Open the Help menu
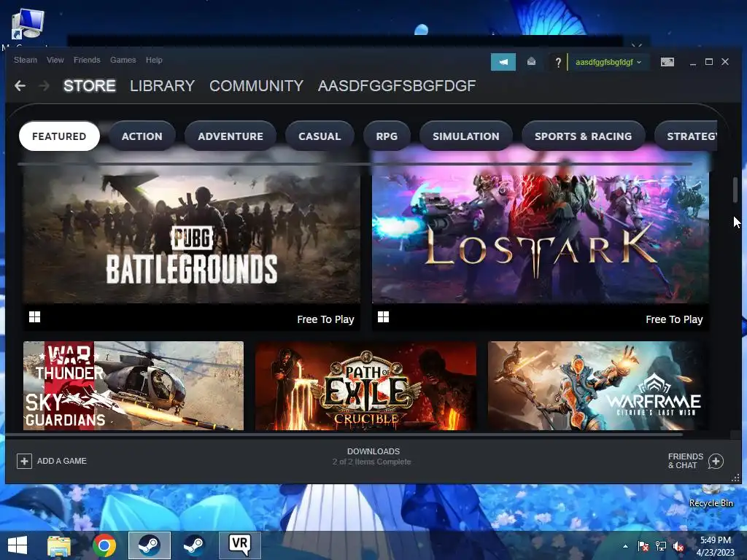The width and height of the screenshot is (747, 560). click(154, 60)
